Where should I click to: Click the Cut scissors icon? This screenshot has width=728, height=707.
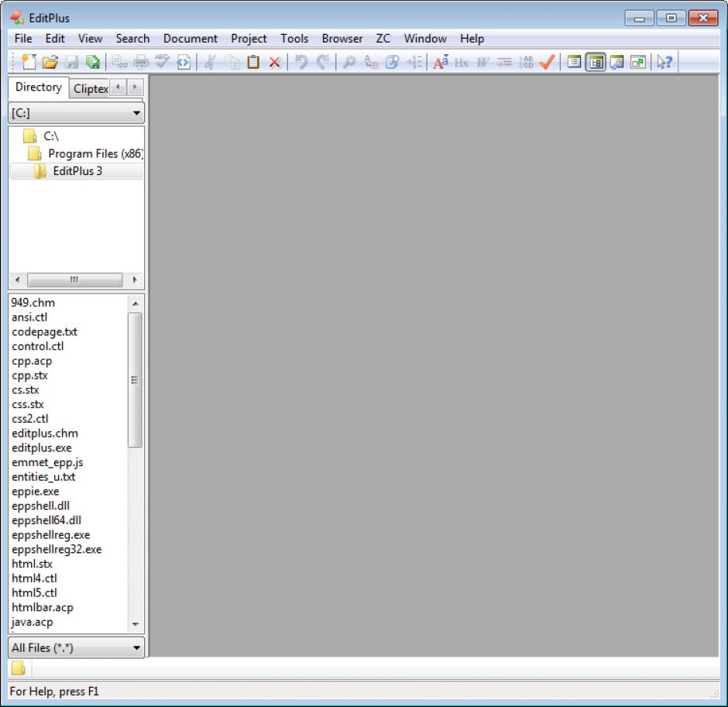pos(211,62)
